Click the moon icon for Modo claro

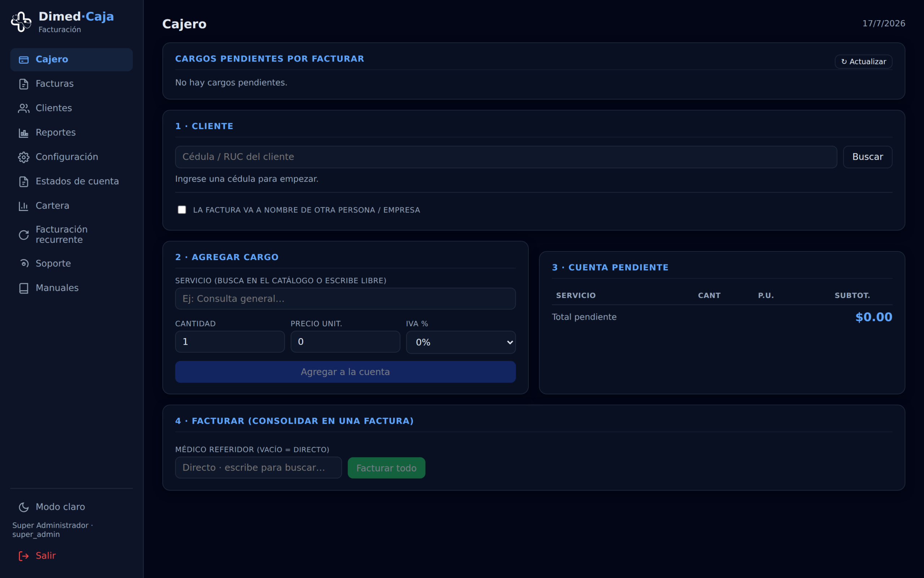pos(24,507)
